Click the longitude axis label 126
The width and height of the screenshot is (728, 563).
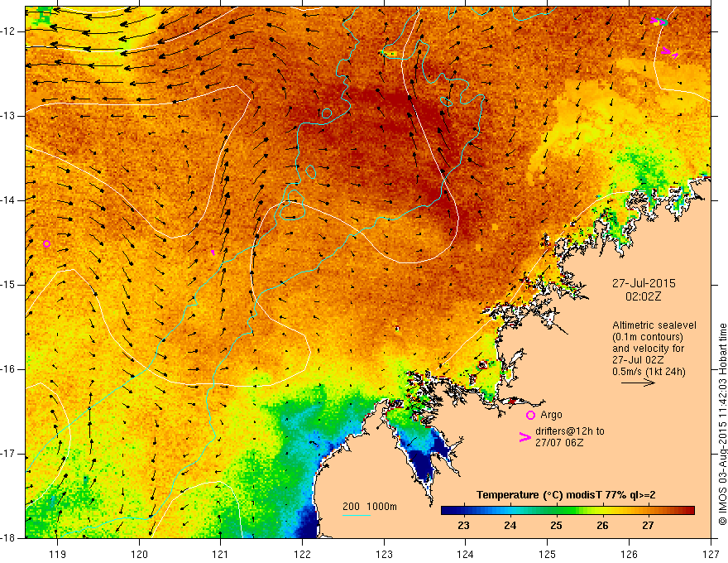(629, 554)
